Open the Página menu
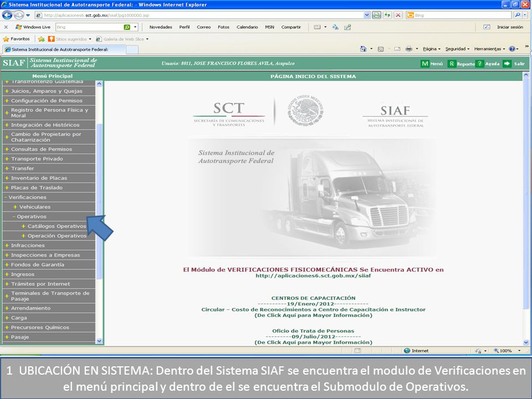 pyautogui.click(x=431, y=49)
